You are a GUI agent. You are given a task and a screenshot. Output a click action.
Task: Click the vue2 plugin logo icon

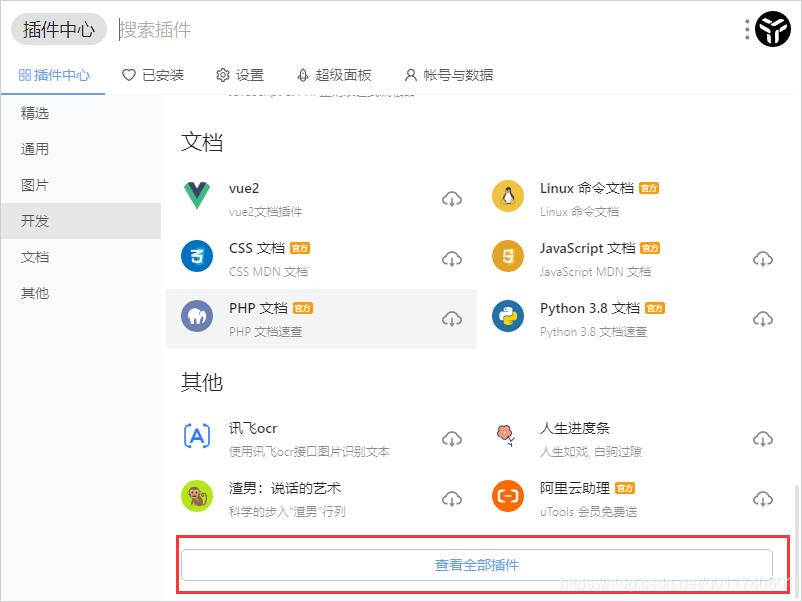tap(197, 195)
